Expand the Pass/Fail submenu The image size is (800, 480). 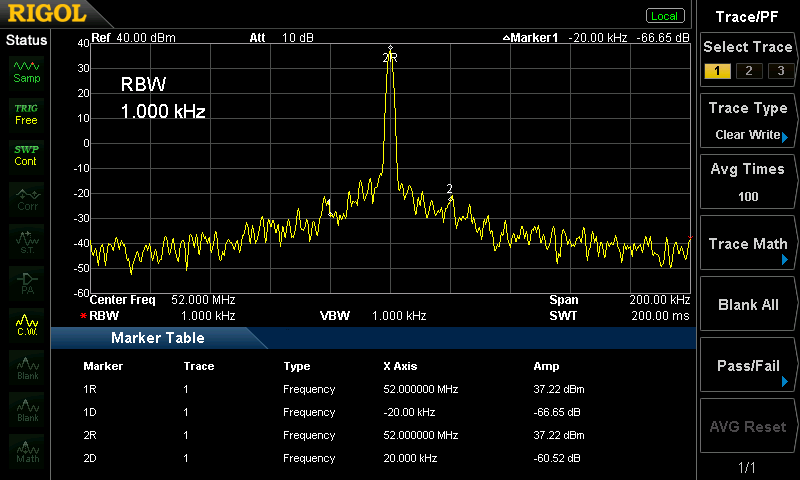(x=748, y=367)
